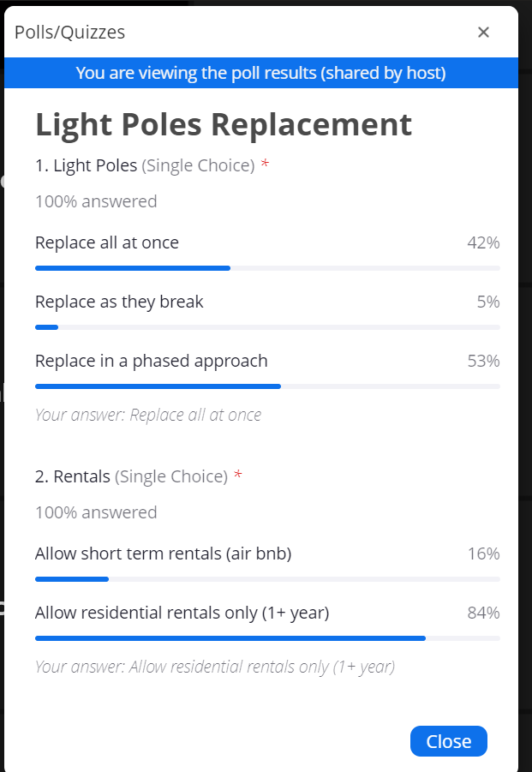Close the Polls/Quizzes window with the X
The image size is (532, 772).
483,33
